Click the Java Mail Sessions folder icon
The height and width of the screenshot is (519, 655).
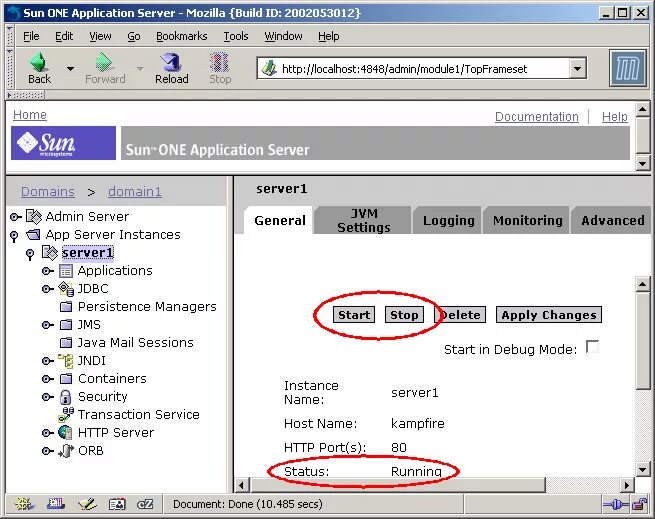pyautogui.click(x=66, y=343)
